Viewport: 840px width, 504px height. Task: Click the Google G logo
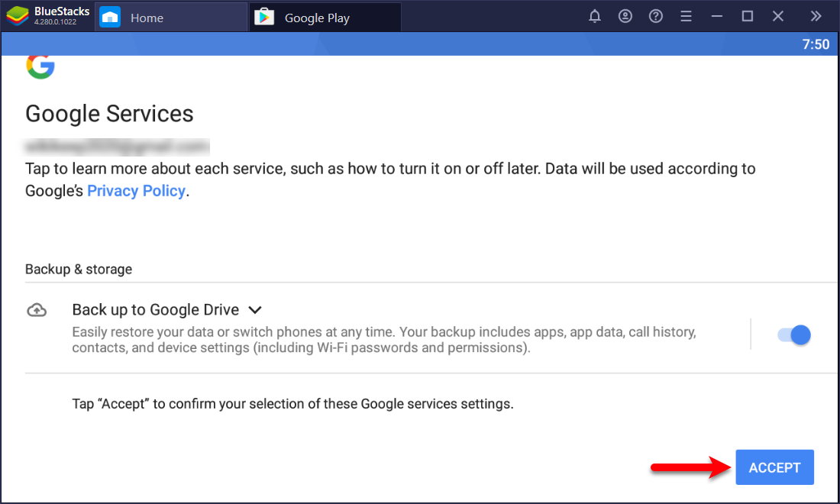(x=40, y=66)
